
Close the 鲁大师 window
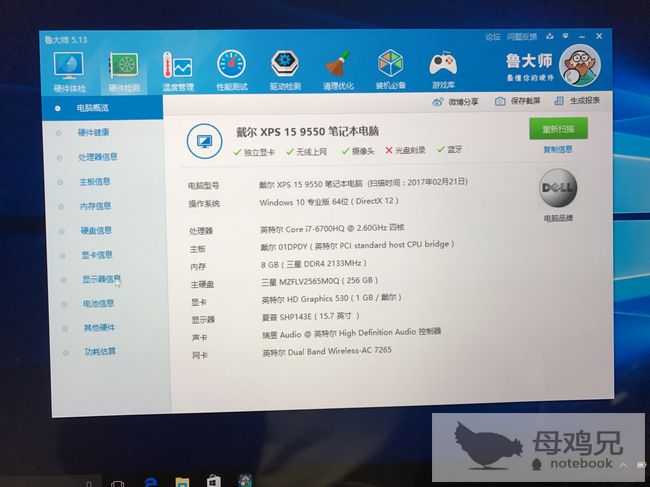(x=599, y=36)
